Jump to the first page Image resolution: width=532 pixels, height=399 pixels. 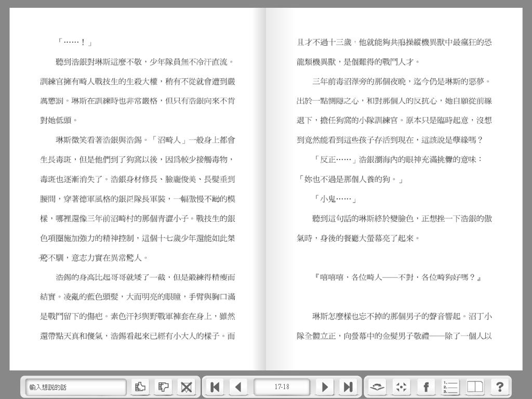point(215,387)
